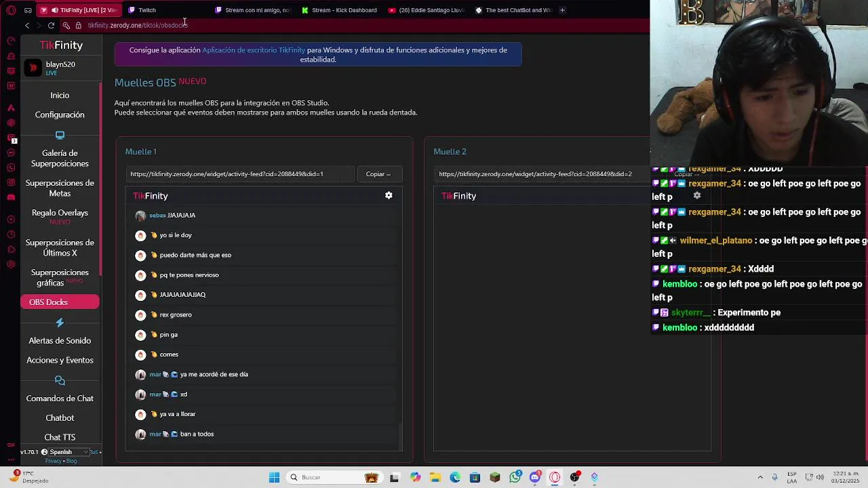The image size is (868, 488).
Task: Switch to Stream con mi amigo tab
Action: [x=252, y=10]
